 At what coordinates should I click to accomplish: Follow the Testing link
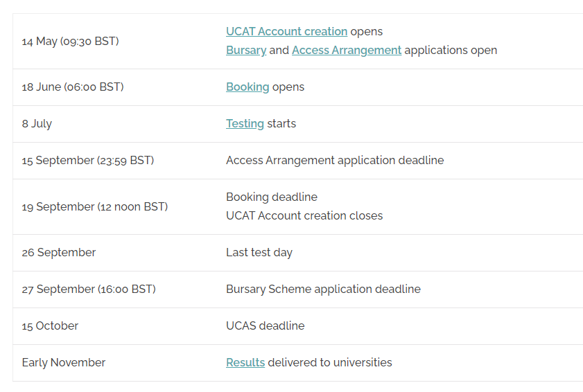pos(245,124)
